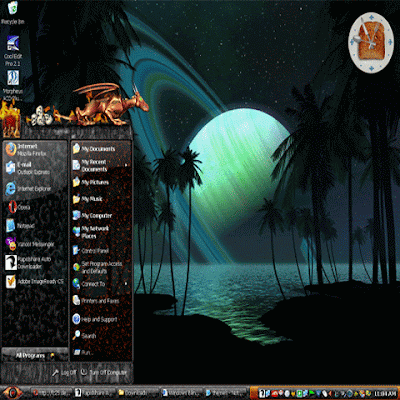Open Set Program Access and Defaults
Screen dimensions: 400x400
101,267
